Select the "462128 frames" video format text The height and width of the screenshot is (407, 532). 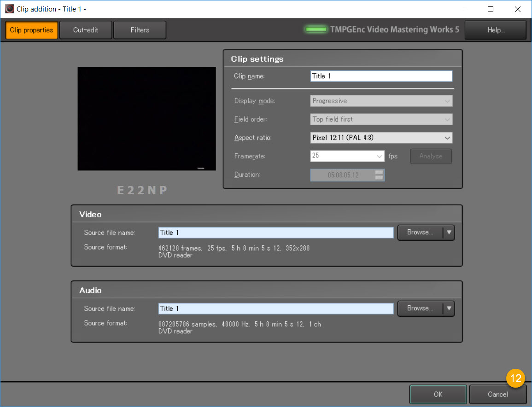tap(180, 248)
